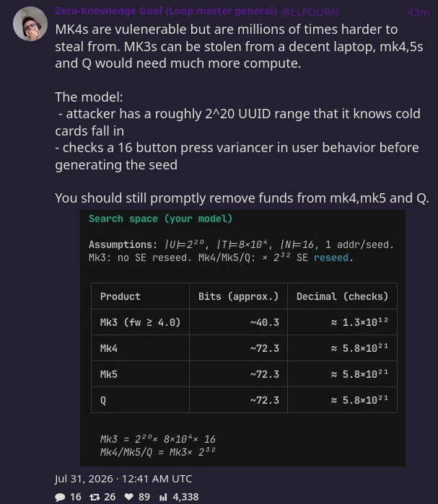This screenshot has height=504, width=438.
Task: Click the retweet arrows icon
Action: point(95,497)
